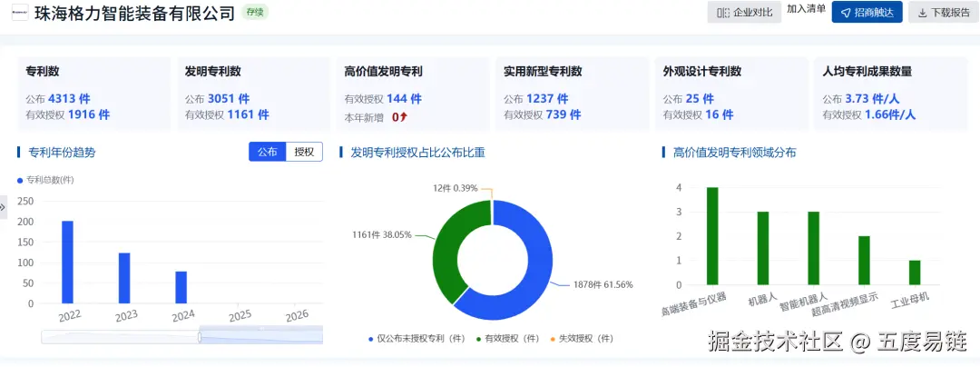This screenshot has height=367, width=980.
Task: Click the red up arrow by 本年新增
Action: [405, 116]
